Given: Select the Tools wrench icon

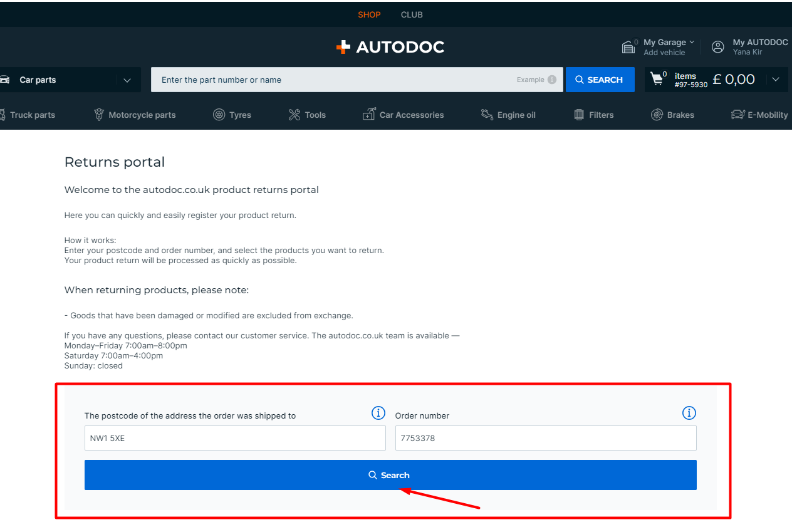Looking at the screenshot, I should 294,115.
